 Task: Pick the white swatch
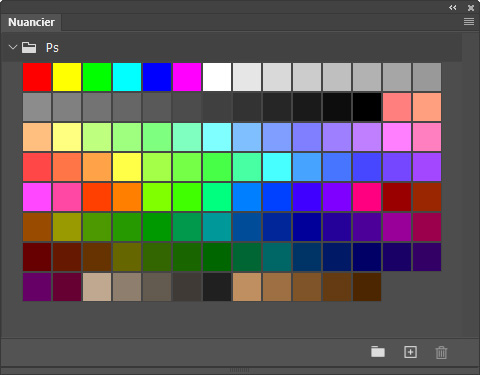[x=217, y=77]
